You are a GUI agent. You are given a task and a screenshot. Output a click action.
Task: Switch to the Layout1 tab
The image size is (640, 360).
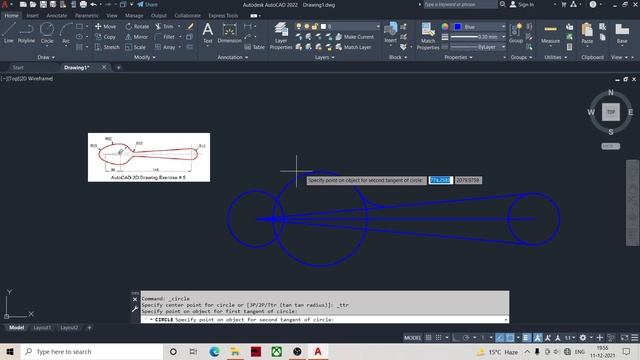tap(42, 327)
